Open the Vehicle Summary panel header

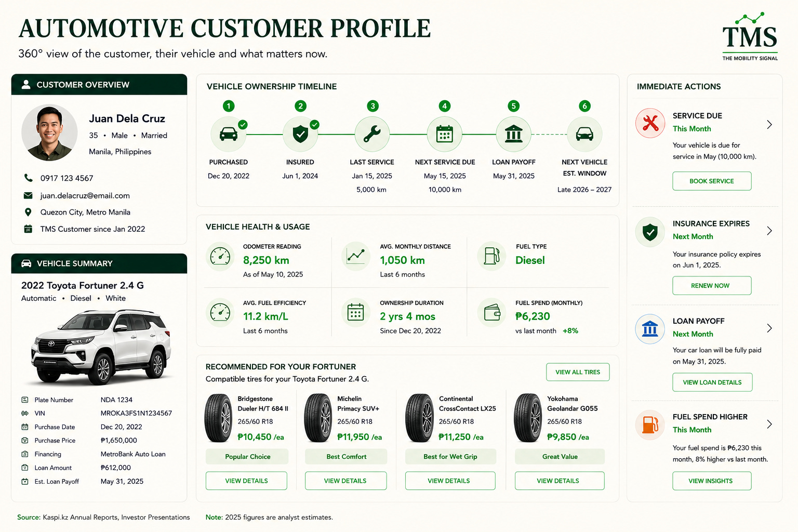tap(99, 263)
